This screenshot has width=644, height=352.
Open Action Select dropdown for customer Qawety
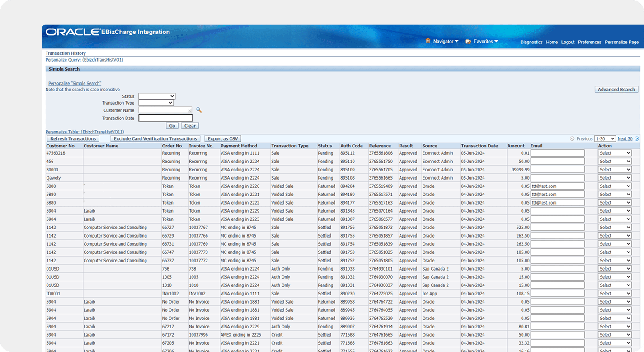tap(615, 178)
